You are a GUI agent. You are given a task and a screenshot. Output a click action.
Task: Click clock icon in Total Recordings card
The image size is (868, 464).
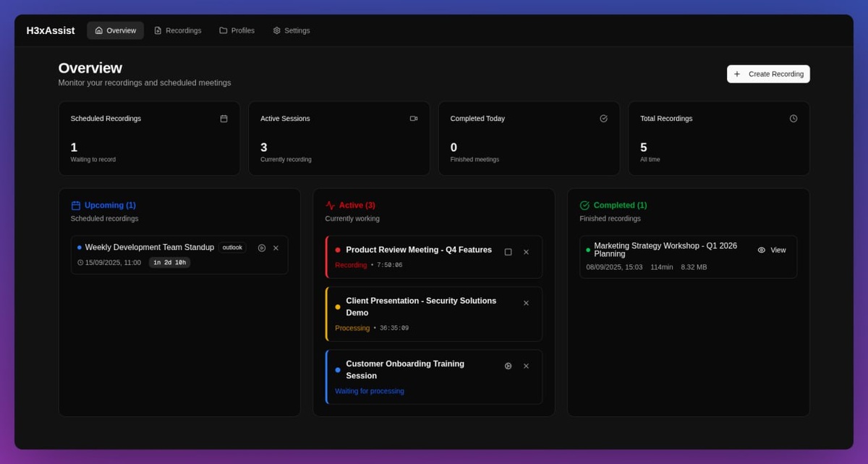[x=793, y=119]
